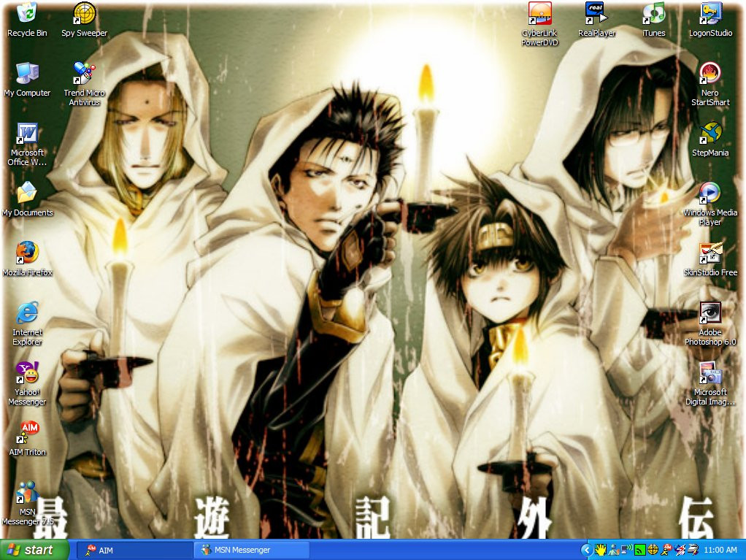This screenshot has height=560, width=746.
Task: Select the My Documents folder icon
Action: (27, 199)
